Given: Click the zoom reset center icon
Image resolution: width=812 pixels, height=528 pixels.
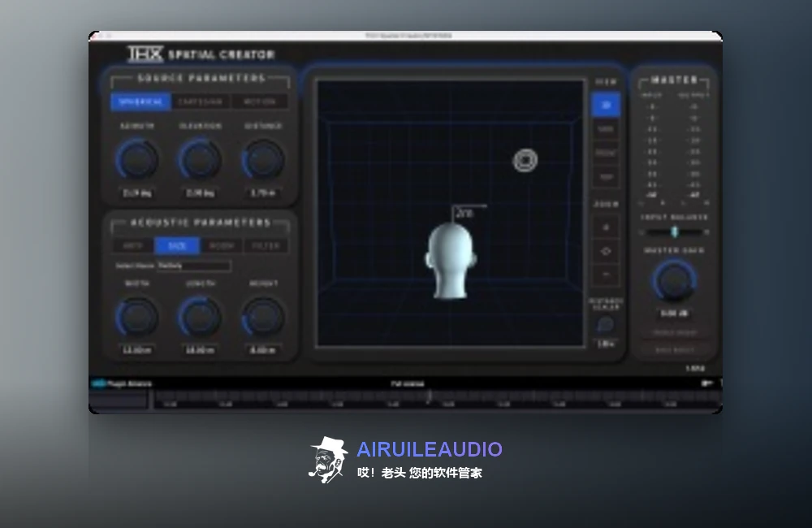Looking at the screenshot, I should click(606, 251).
